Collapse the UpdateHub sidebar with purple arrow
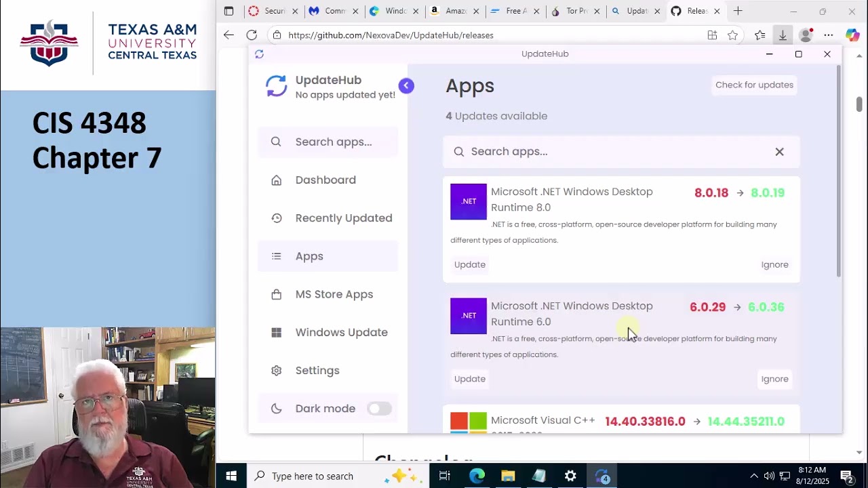Viewport: 868px width, 488px height. coord(406,85)
